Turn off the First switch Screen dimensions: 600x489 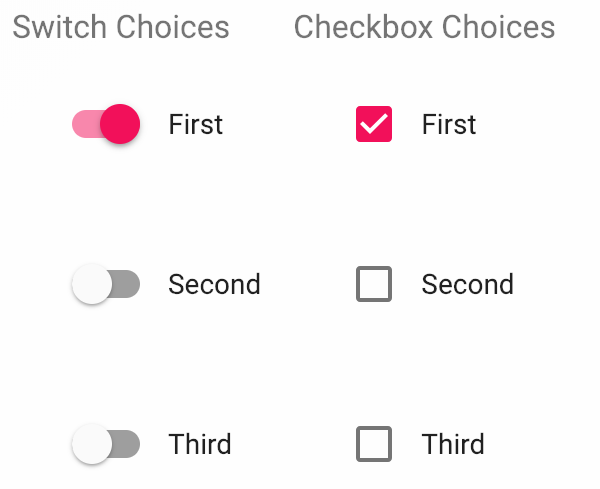click(106, 124)
